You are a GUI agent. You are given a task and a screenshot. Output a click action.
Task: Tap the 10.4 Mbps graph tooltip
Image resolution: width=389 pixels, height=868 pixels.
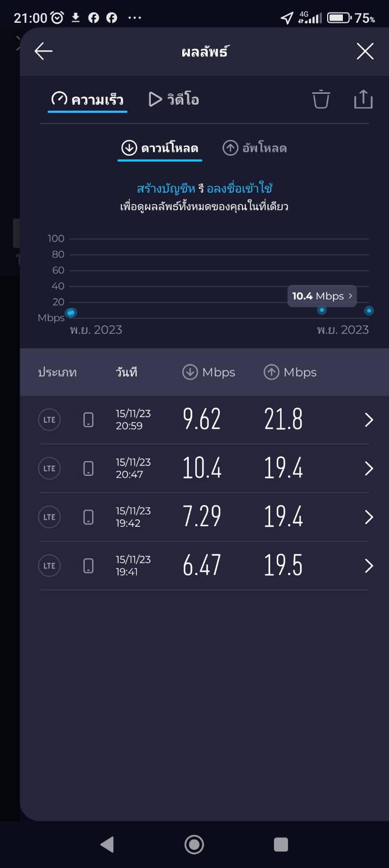[322, 296]
